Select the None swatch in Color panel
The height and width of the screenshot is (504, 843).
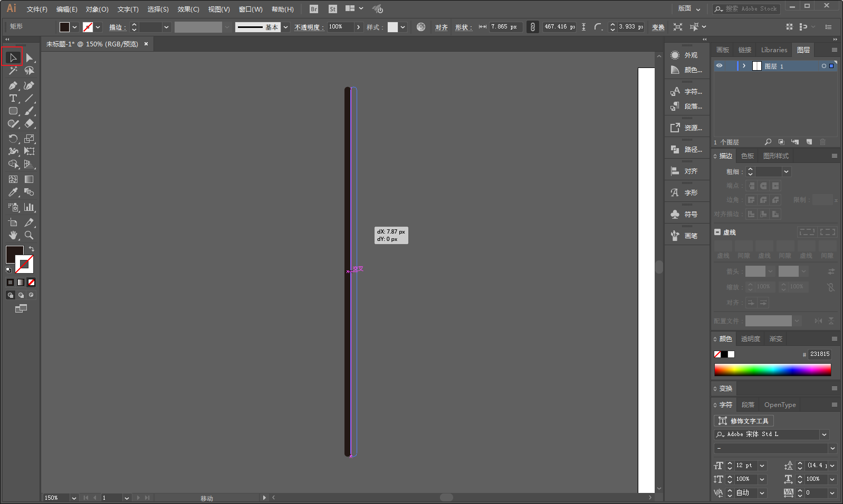point(717,354)
